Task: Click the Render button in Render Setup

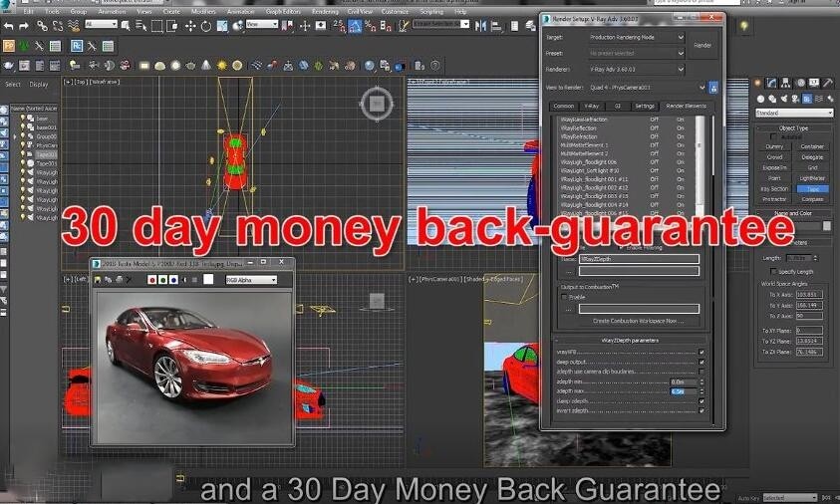Action: tap(702, 45)
